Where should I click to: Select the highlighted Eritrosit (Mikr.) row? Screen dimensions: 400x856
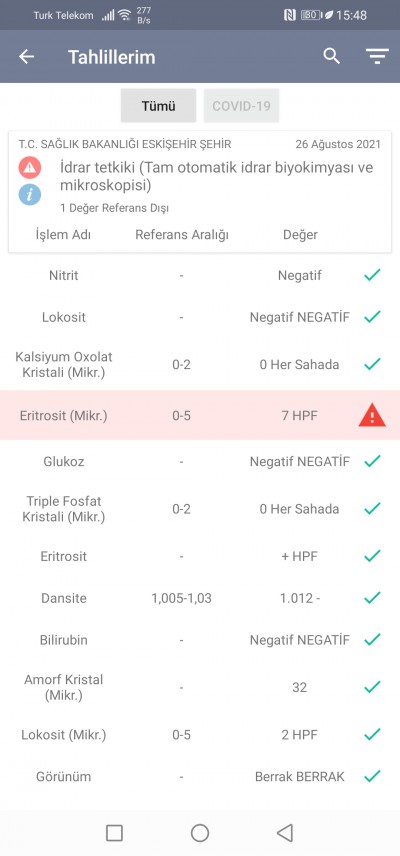click(x=200, y=415)
